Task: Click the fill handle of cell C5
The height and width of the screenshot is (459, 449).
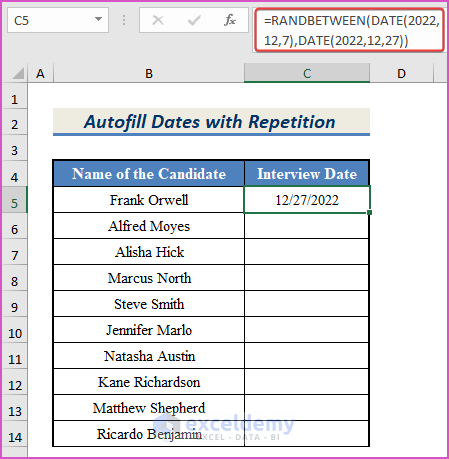Action: click(x=369, y=212)
